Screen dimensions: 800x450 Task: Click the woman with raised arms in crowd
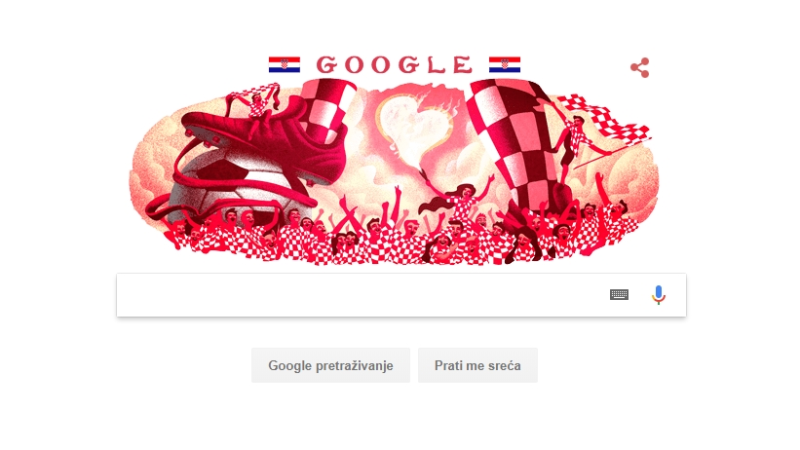(457, 196)
